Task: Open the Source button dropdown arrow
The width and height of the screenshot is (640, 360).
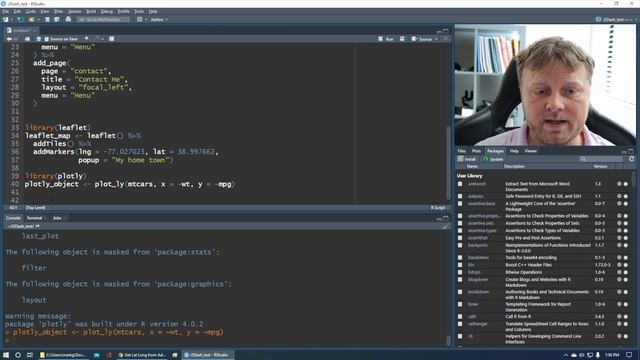Action: tap(436, 39)
